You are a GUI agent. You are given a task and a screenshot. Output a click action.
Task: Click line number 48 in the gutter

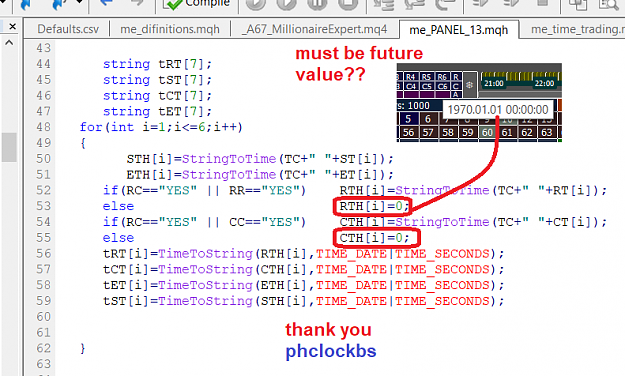(x=43, y=127)
